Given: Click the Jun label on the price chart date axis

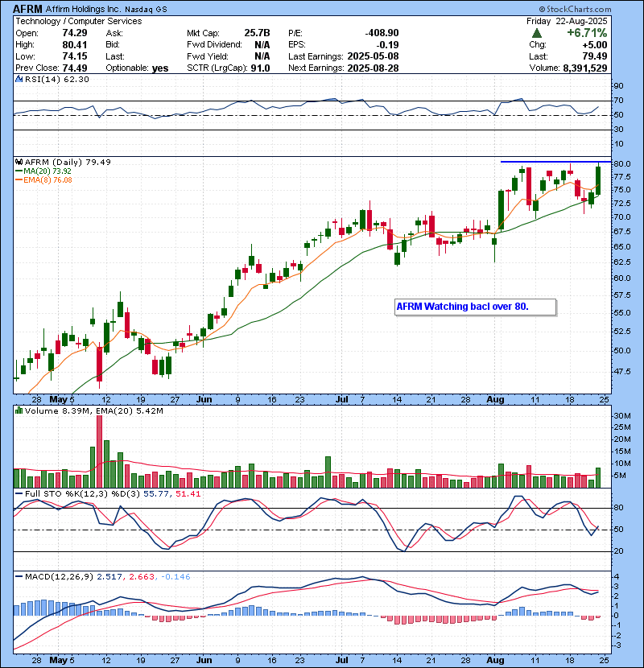Looking at the screenshot, I should [x=204, y=400].
